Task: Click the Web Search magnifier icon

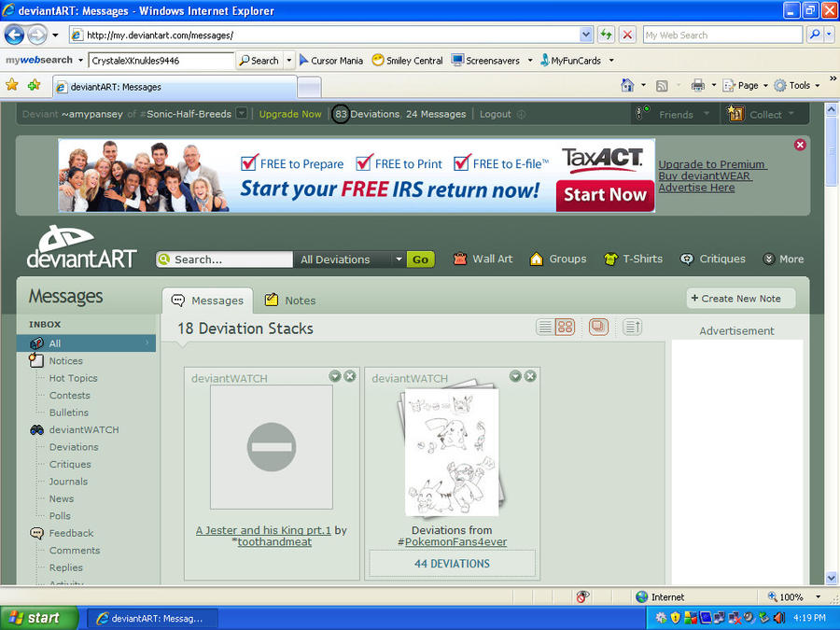Action: coord(814,35)
